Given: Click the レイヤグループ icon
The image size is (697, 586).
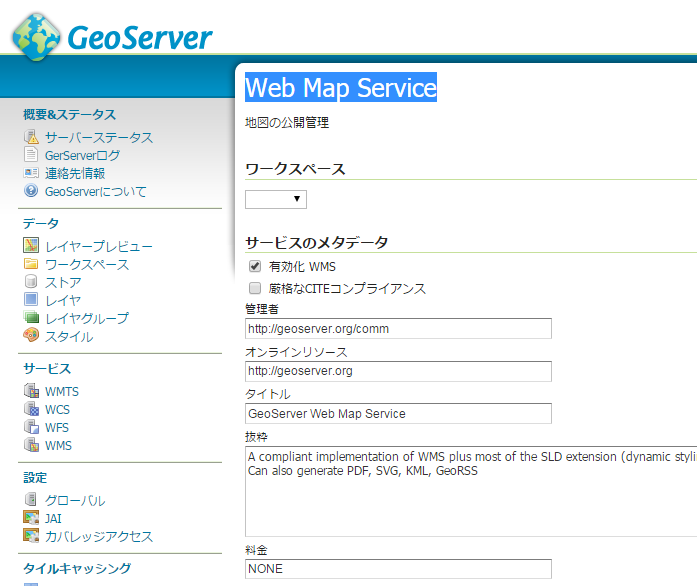Looking at the screenshot, I should pyautogui.click(x=31, y=318).
